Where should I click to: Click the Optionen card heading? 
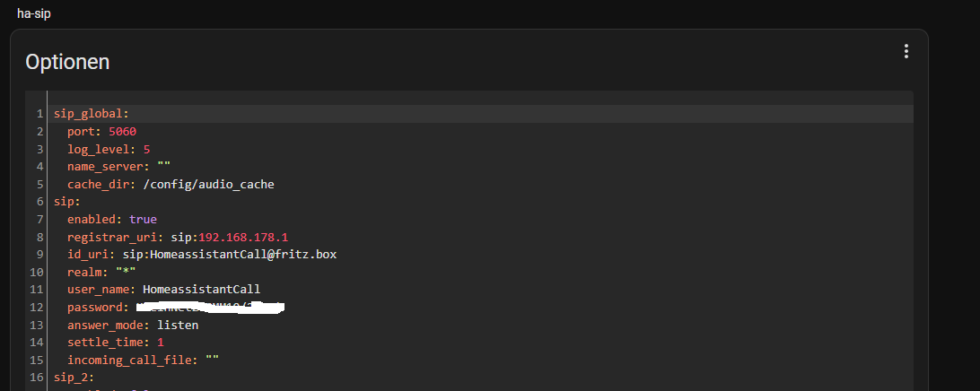click(x=67, y=62)
